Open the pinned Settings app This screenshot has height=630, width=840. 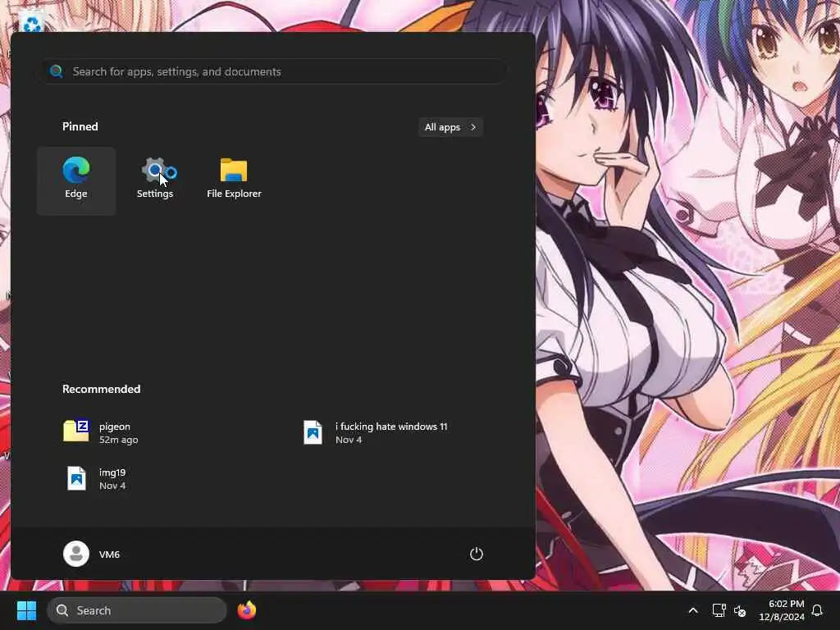click(155, 180)
